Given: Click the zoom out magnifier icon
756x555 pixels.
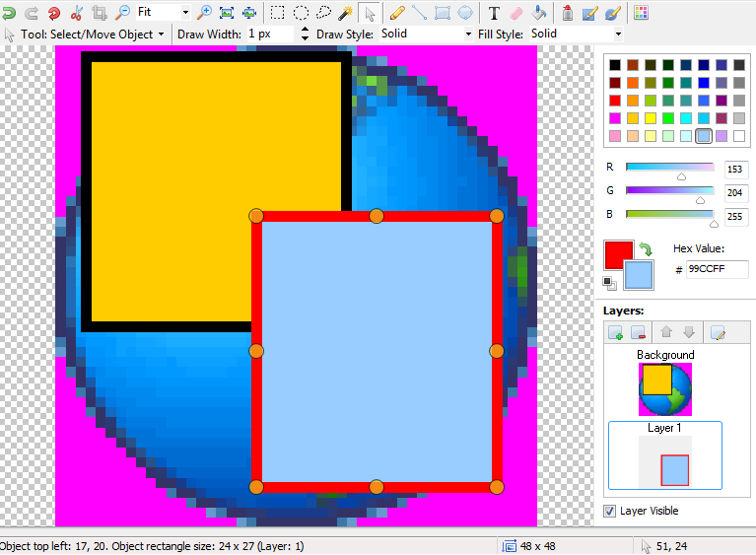Looking at the screenshot, I should (123, 13).
